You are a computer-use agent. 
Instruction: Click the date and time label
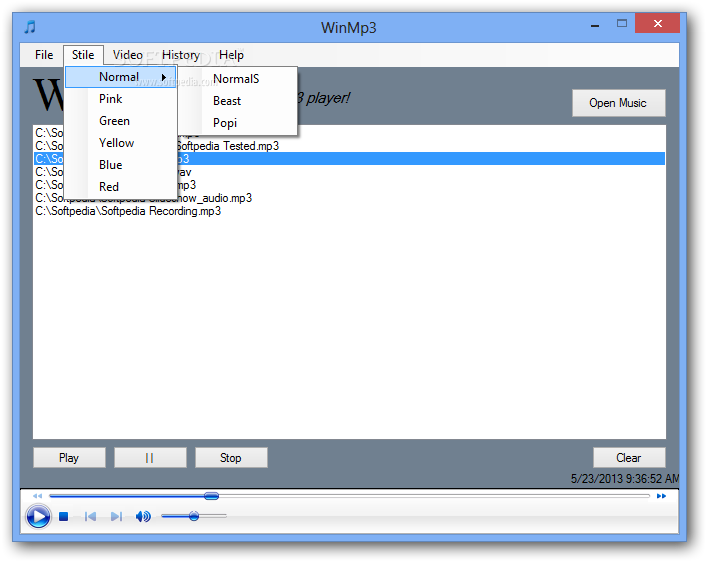[x=625, y=479]
